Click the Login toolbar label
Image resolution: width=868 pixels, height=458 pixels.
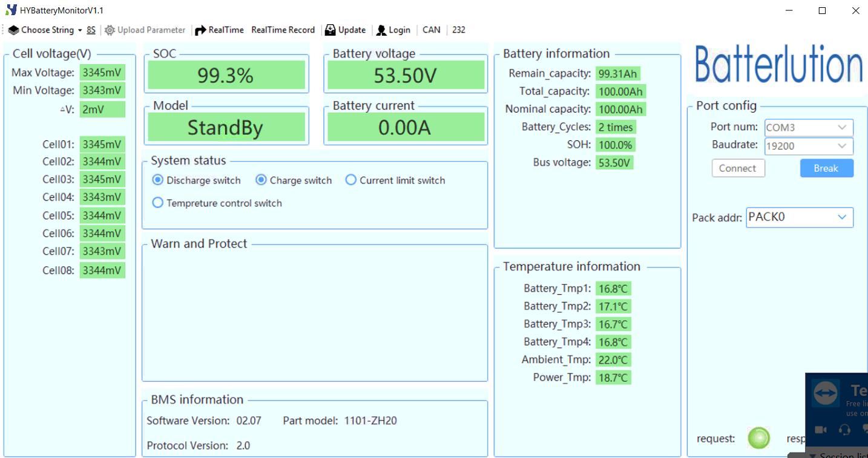(399, 30)
